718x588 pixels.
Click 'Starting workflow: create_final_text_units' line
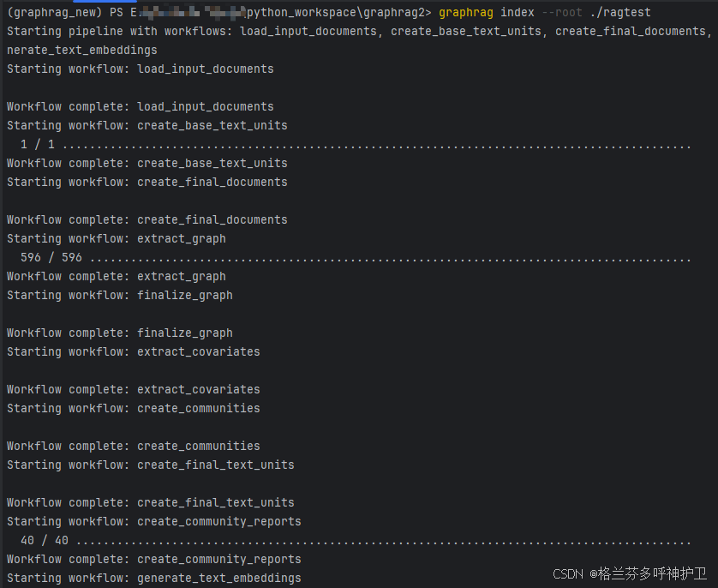click(151, 465)
